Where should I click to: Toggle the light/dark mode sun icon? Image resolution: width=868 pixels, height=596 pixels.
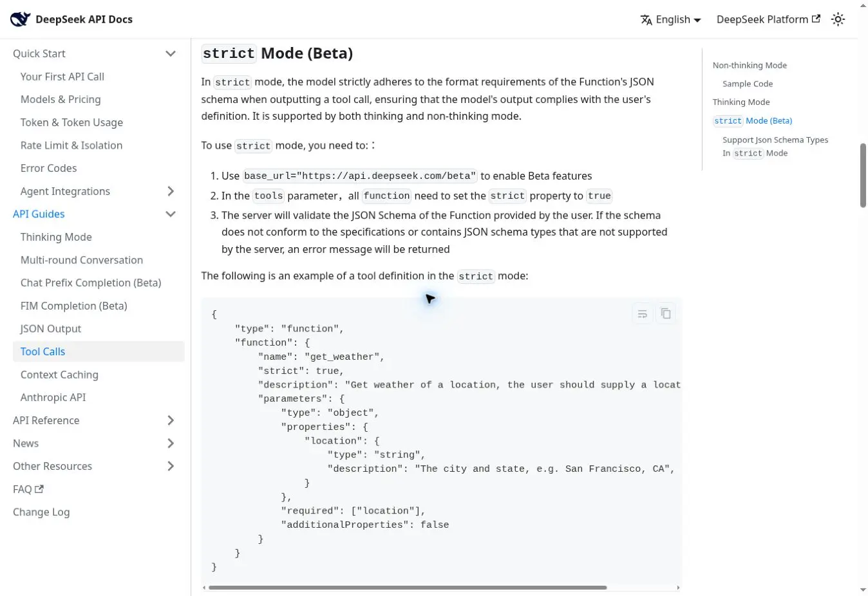(838, 19)
